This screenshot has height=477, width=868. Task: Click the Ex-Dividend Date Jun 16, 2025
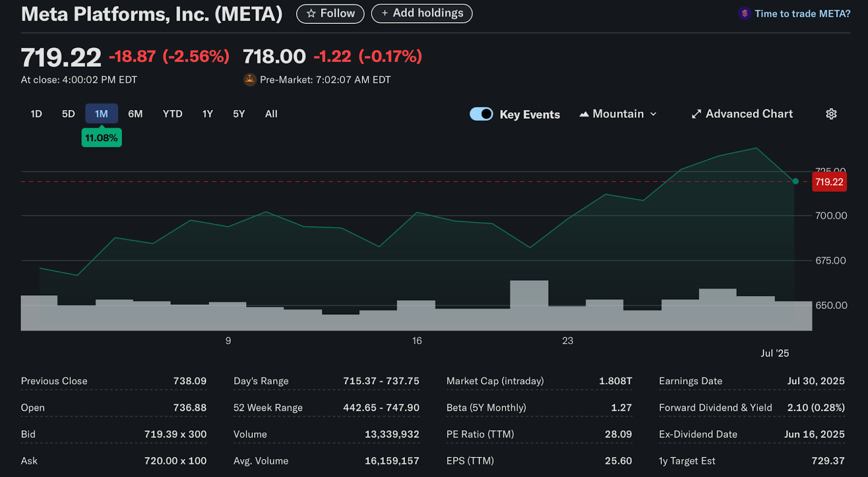(814, 434)
